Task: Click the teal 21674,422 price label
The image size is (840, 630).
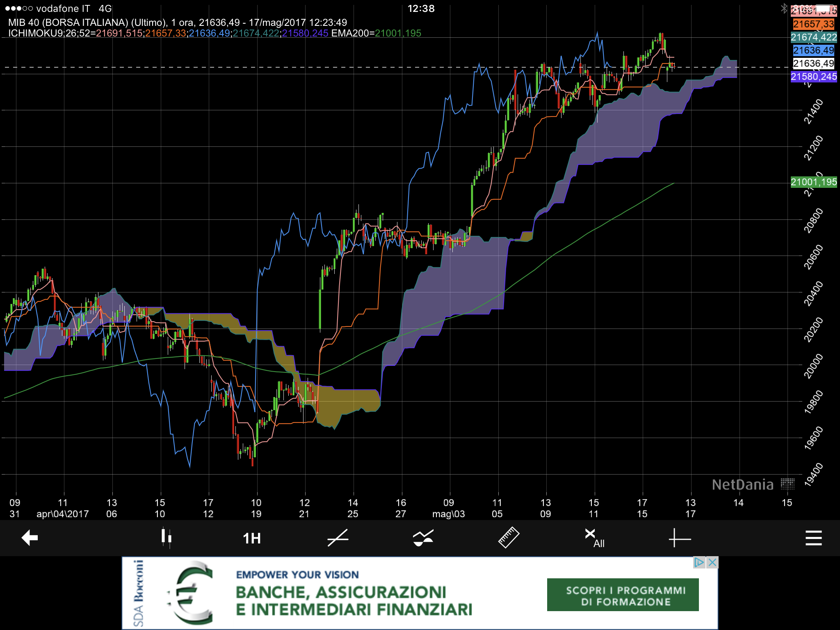Action: tap(814, 37)
